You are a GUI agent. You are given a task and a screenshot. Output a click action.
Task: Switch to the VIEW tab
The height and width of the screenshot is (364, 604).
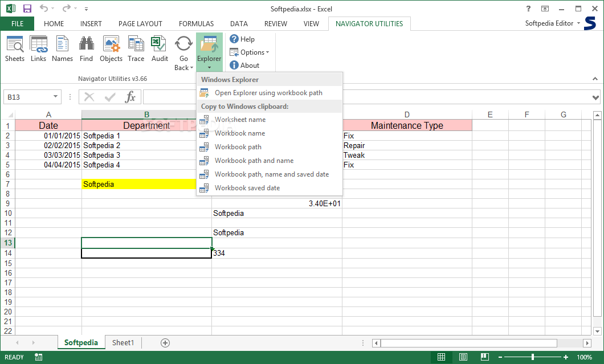(x=311, y=23)
